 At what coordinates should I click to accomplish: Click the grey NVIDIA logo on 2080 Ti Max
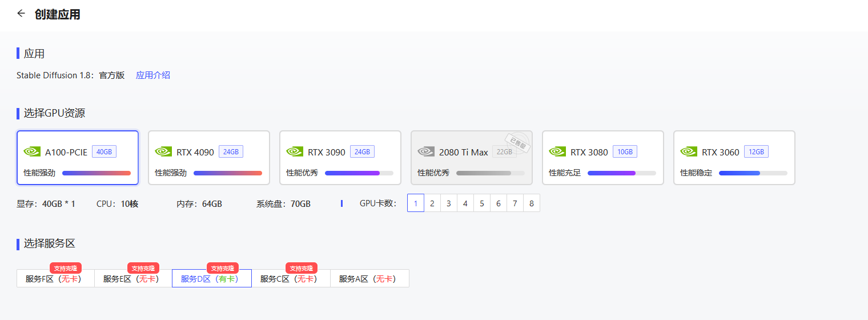[426, 151]
